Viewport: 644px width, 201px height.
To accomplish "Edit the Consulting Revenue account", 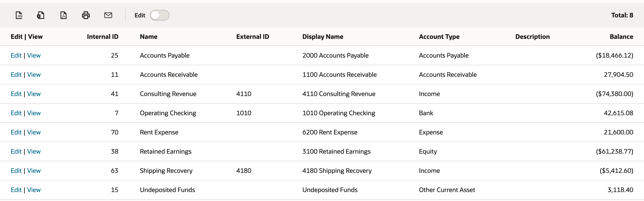I will 16,94.
